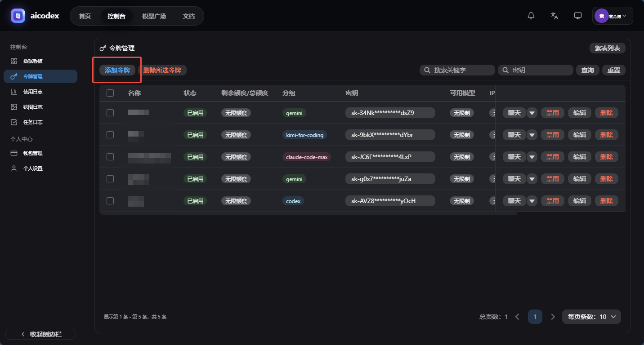
Task: Expand chat options arrow for claude-code-max row
Action: (532, 157)
